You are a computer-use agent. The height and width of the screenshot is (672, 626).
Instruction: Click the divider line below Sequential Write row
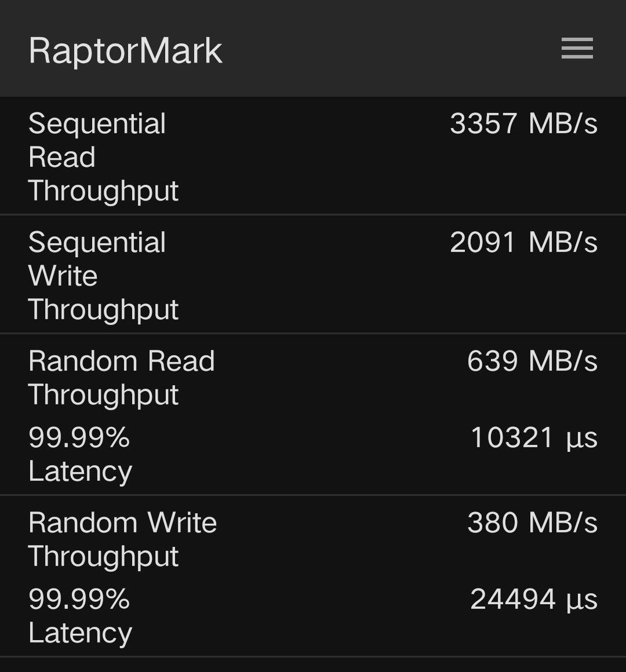pos(313,333)
